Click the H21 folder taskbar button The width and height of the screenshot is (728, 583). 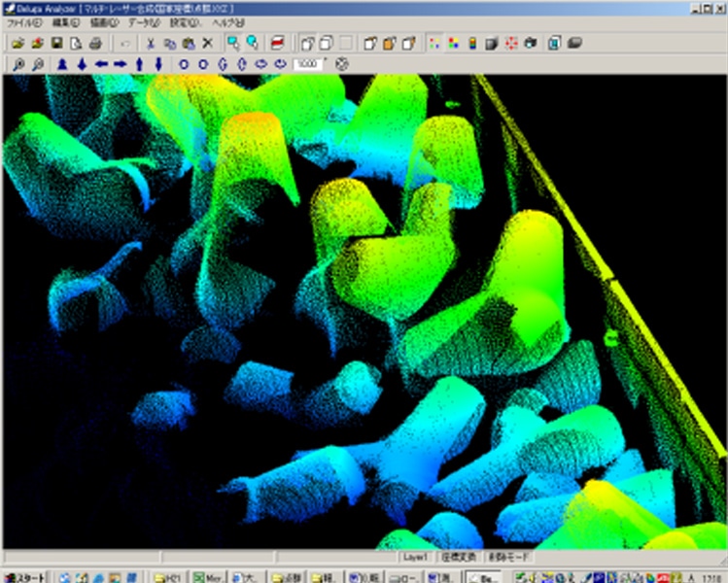pos(167,577)
